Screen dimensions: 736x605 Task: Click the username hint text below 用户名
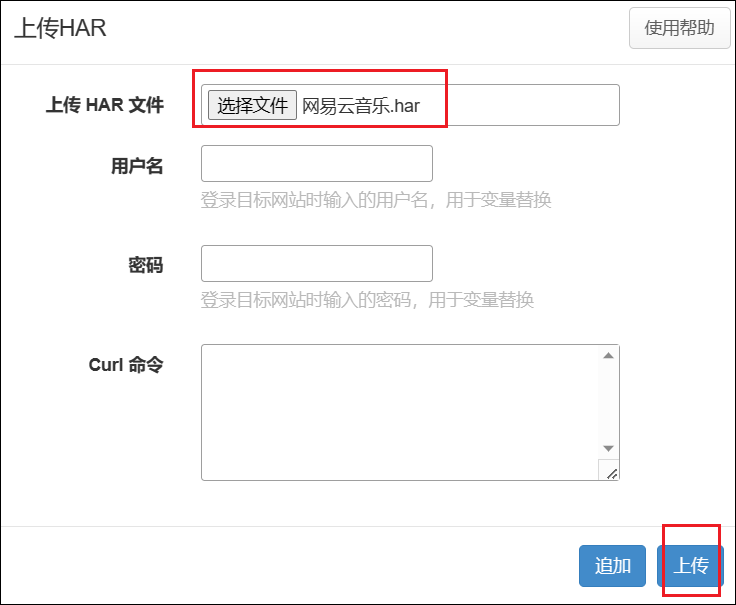376,200
